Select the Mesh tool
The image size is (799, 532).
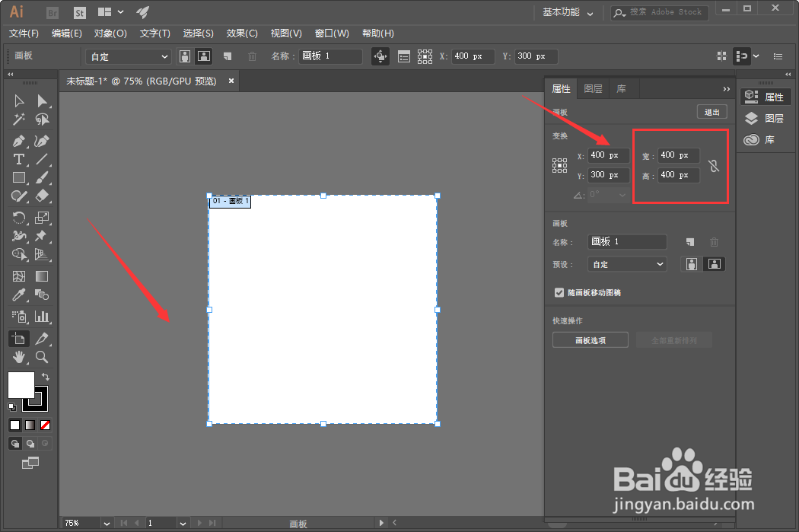pyautogui.click(x=19, y=276)
